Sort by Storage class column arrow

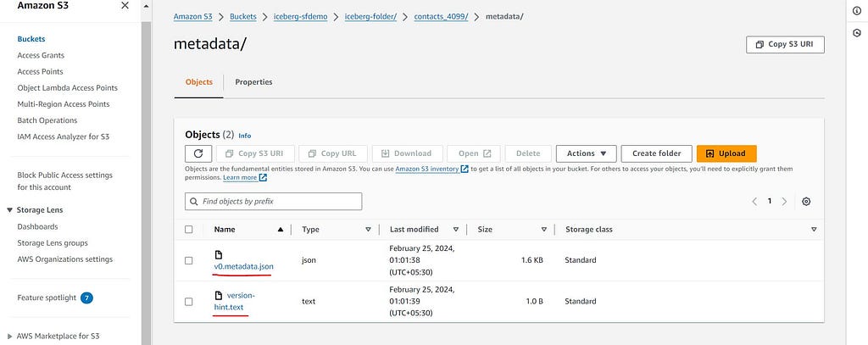(x=814, y=229)
